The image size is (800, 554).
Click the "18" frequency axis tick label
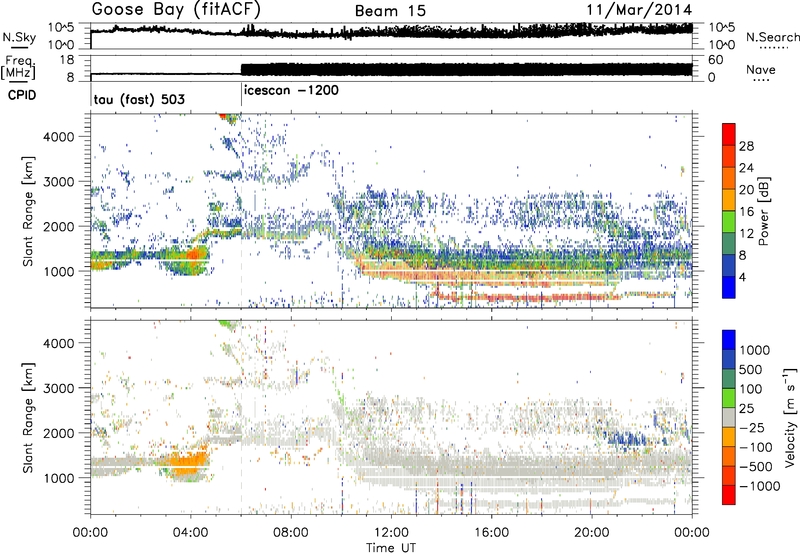66,60
